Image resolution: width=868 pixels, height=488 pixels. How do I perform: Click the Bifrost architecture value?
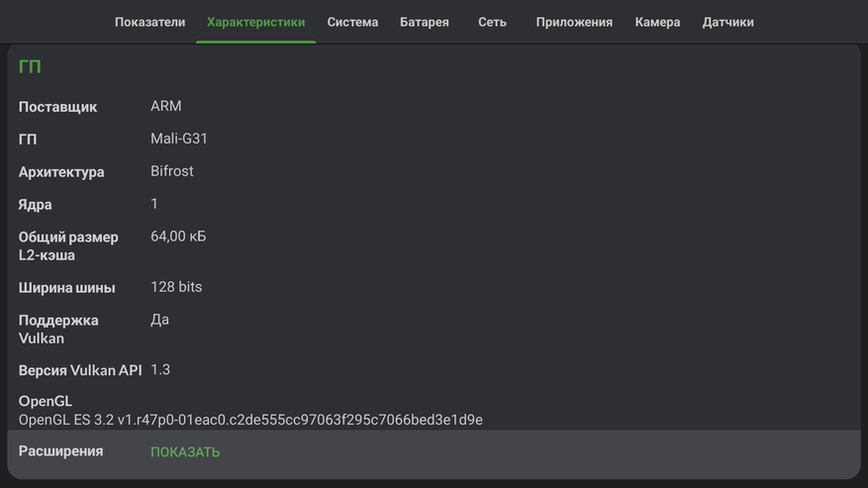(172, 171)
